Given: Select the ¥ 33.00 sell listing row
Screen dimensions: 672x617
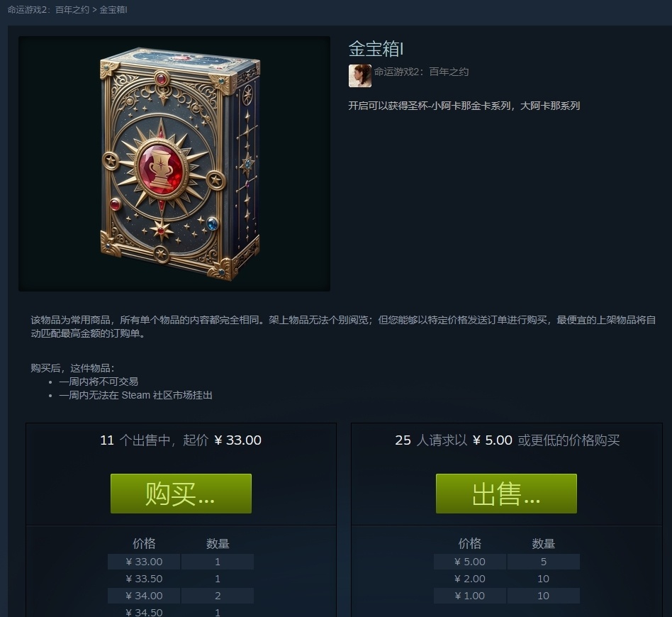Looking at the screenshot, I should 181,562.
